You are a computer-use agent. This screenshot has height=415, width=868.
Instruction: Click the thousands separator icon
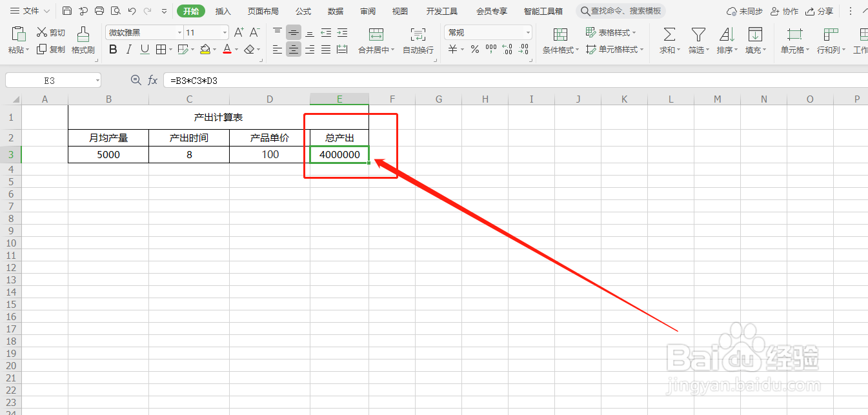click(x=491, y=49)
